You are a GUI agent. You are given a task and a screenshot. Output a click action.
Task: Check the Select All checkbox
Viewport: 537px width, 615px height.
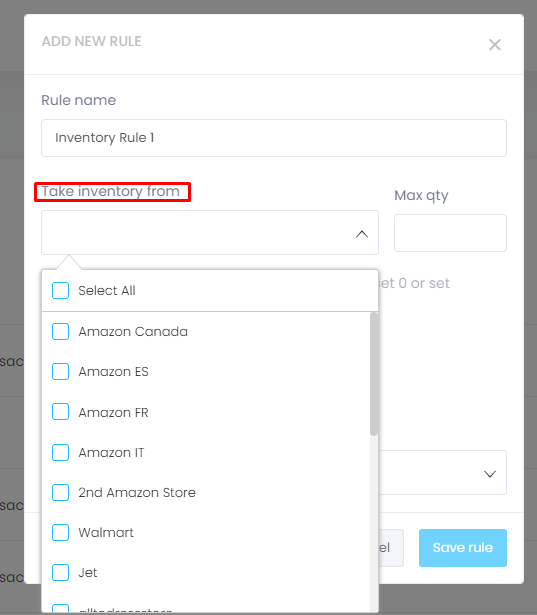(60, 291)
